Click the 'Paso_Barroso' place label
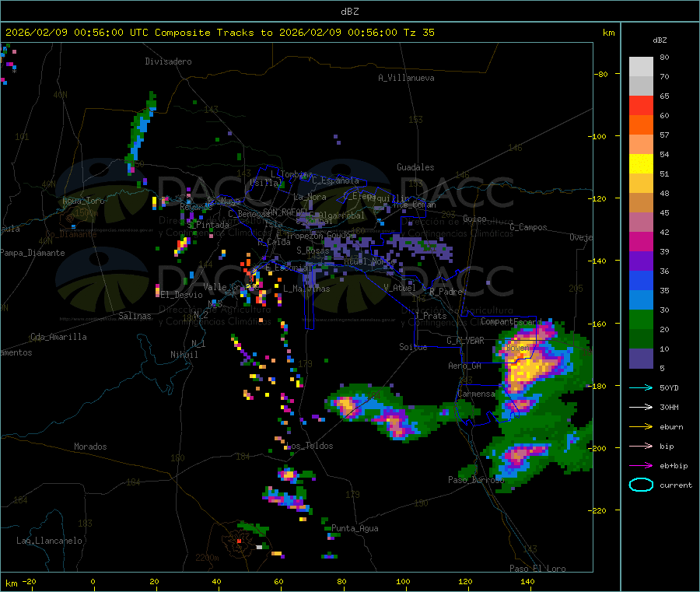The width and height of the screenshot is (700, 592). pyautogui.click(x=476, y=480)
